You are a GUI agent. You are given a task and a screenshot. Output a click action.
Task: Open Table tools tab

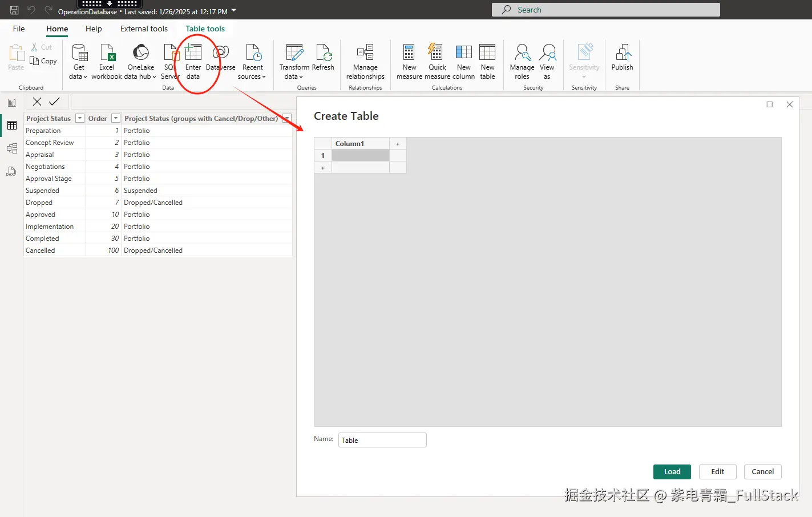tap(205, 29)
